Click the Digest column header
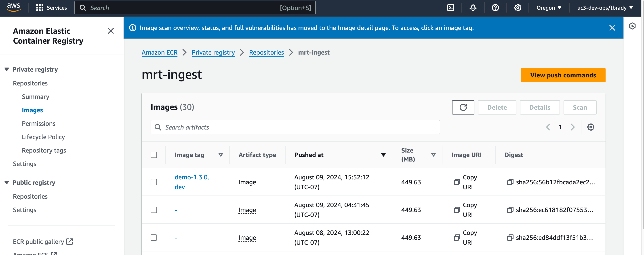644x255 pixels. pyautogui.click(x=514, y=155)
